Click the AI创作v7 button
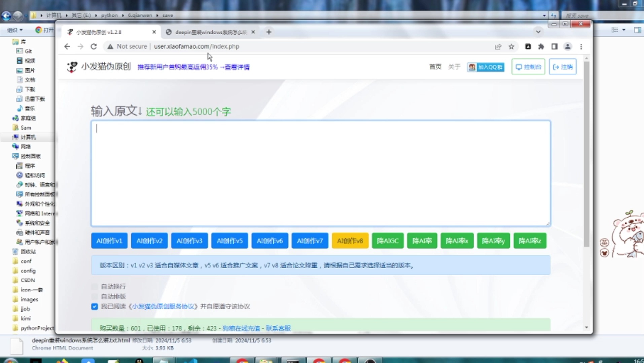 click(310, 241)
